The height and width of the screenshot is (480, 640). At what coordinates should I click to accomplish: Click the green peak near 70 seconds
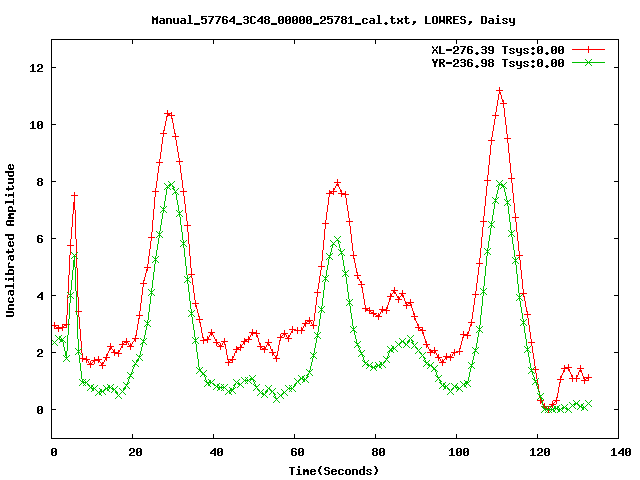click(337, 240)
